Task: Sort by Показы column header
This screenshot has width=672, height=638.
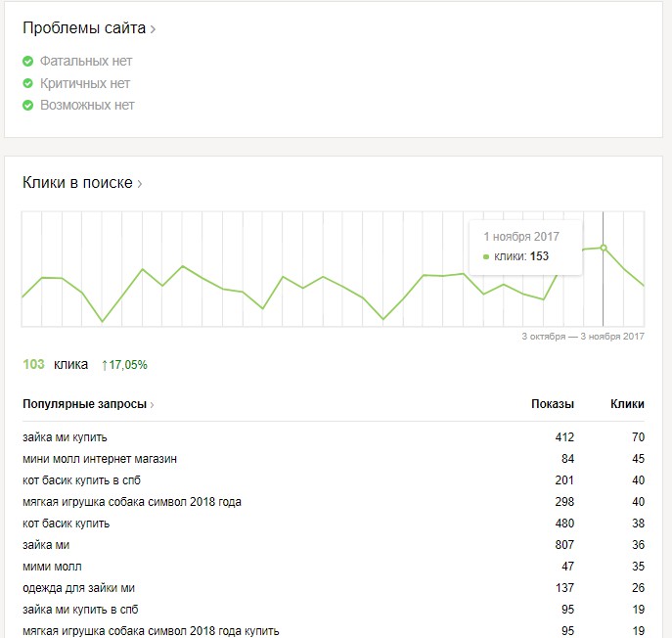Action: point(553,404)
